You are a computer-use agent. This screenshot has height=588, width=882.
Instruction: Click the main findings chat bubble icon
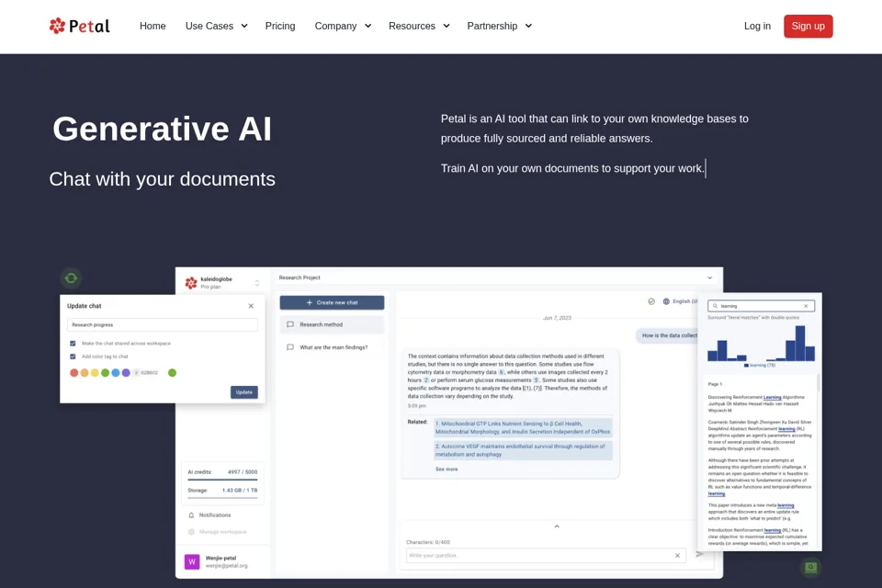pyautogui.click(x=290, y=347)
